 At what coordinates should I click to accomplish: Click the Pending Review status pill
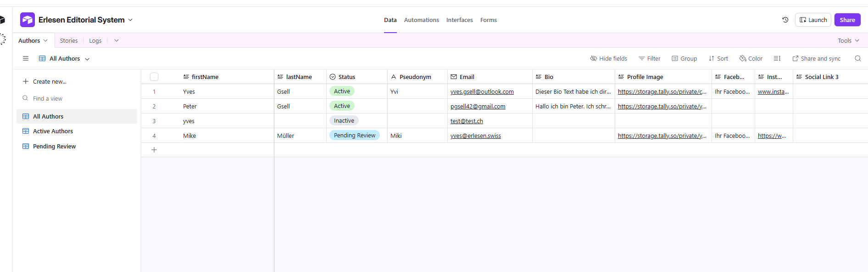354,136
